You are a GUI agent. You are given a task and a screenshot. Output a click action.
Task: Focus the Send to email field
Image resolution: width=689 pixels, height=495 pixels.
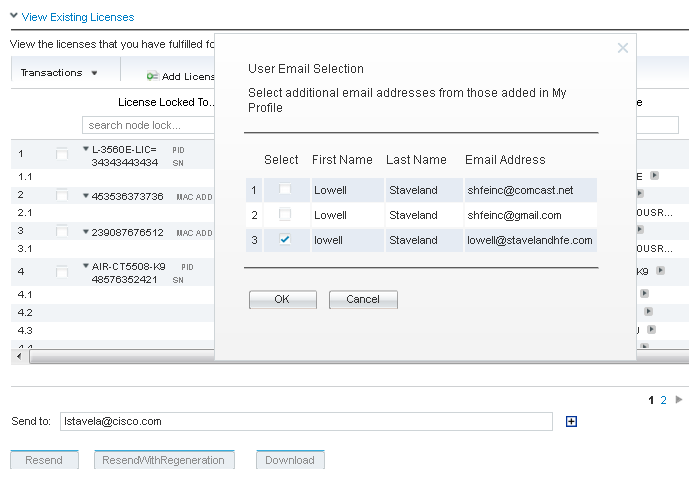(305, 421)
